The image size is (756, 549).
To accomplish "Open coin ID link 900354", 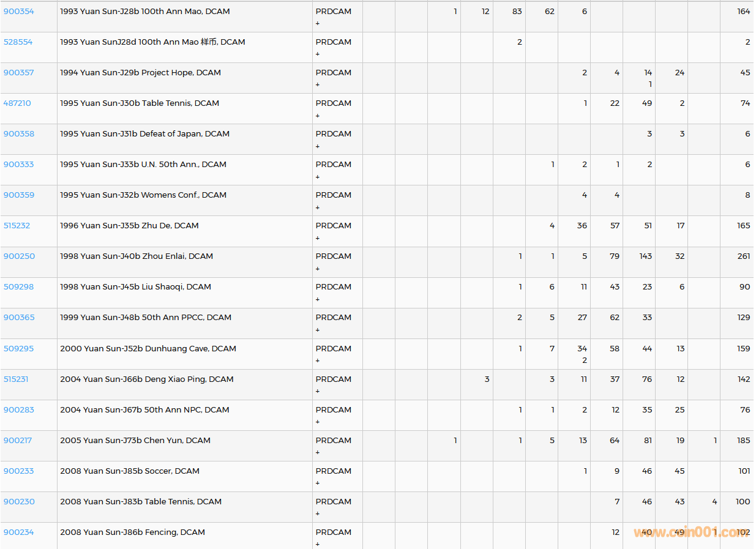I will pos(18,12).
